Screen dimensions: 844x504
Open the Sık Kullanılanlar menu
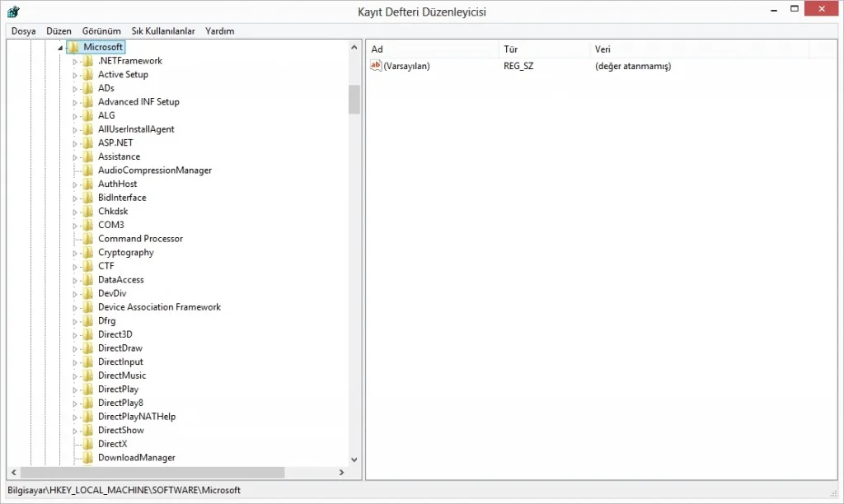pyautogui.click(x=163, y=31)
